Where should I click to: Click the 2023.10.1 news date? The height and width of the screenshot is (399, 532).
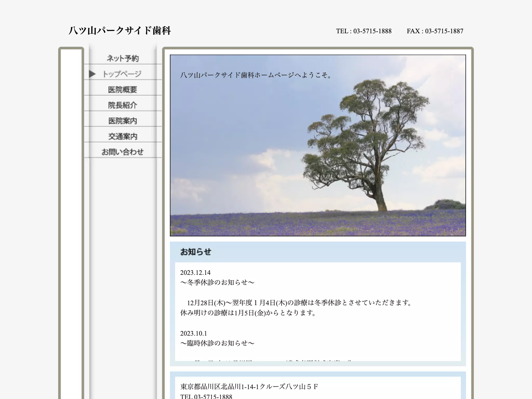click(194, 333)
